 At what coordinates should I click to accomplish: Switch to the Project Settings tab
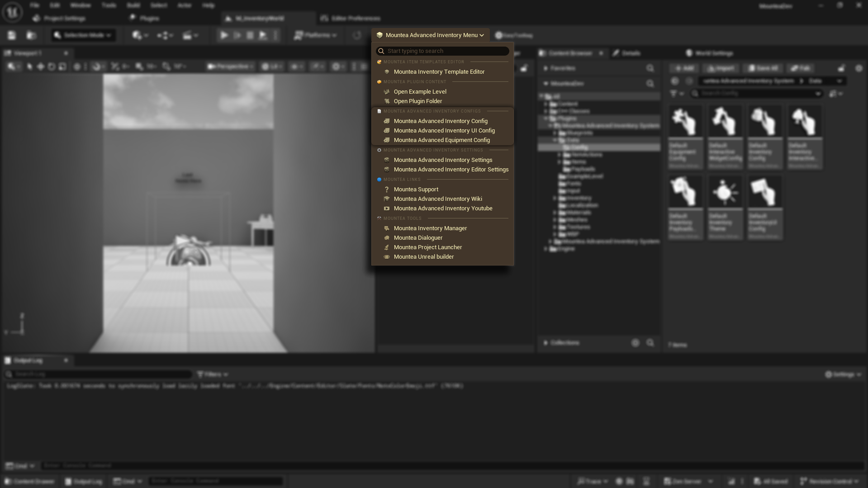pyautogui.click(x=60, y=19)
